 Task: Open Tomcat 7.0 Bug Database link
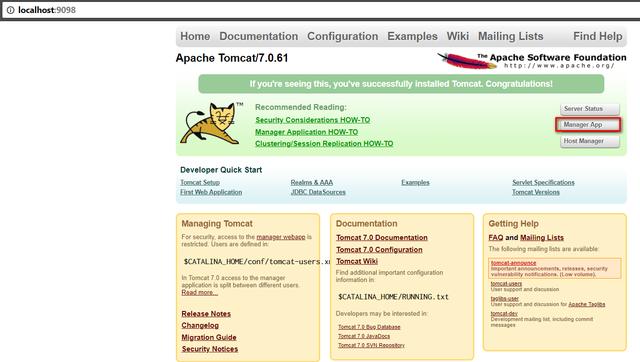(369, 327)
